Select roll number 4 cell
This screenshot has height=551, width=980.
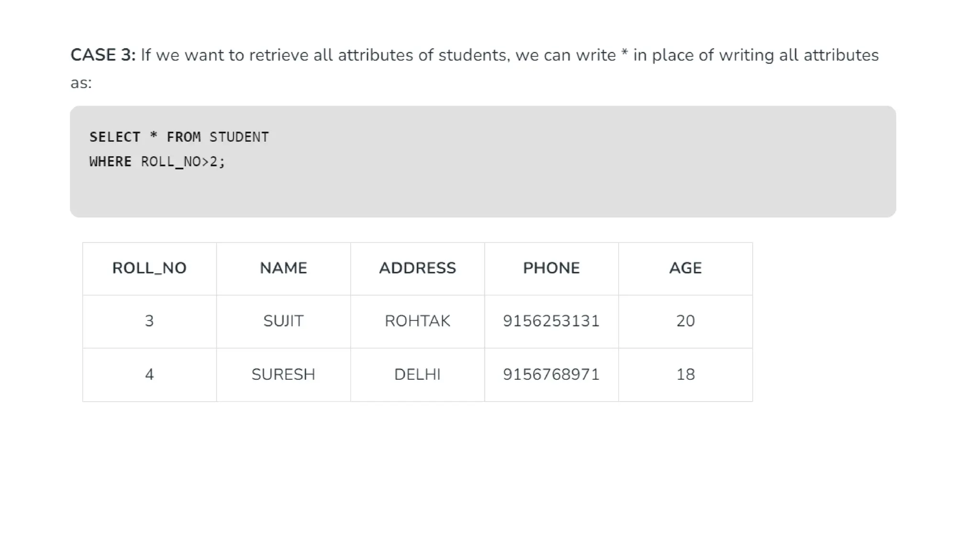click(149, 375)
